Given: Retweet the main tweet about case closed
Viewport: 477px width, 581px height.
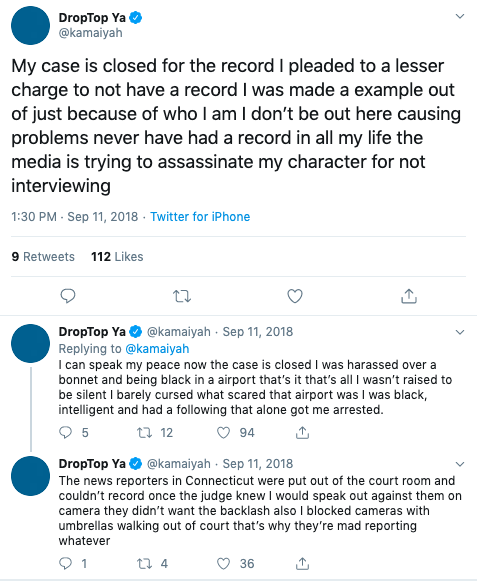Looking at the screenshot, I should coord(182,296).
